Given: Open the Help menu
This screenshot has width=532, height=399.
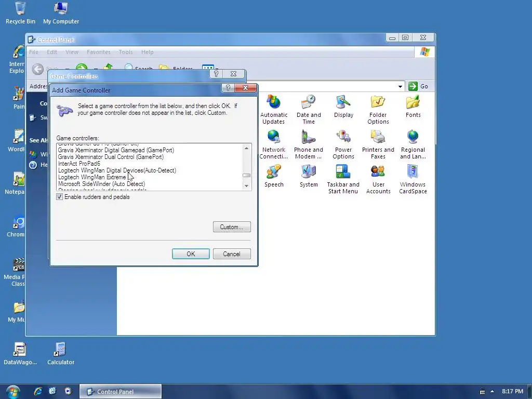Looking at the screenshot, I should coord(147,52).
